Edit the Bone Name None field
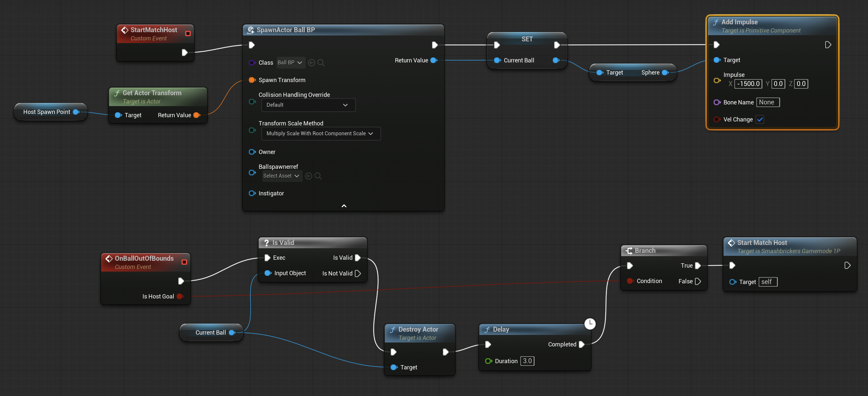Image resolution: width=868 pixels, height=396 pixels. click(768, 102)
